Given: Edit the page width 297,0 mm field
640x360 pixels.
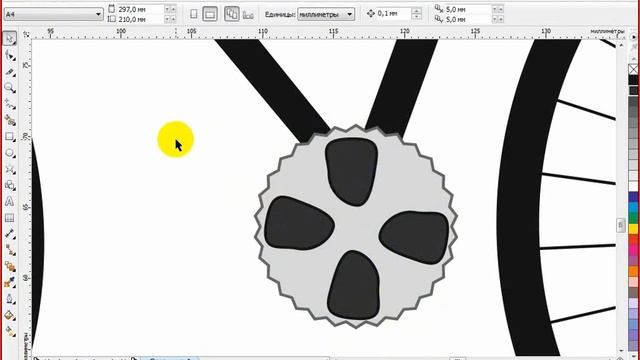Looking at the screenshot, I should pyautogui.click(x=141, y=9).
